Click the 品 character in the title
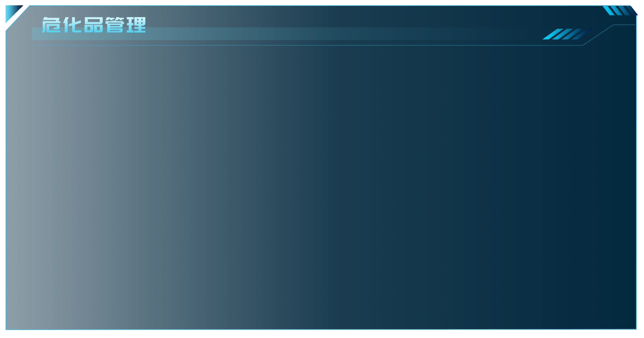Image resolution: width=644 pixels, height=338 pixels. (x=94, y=25)
